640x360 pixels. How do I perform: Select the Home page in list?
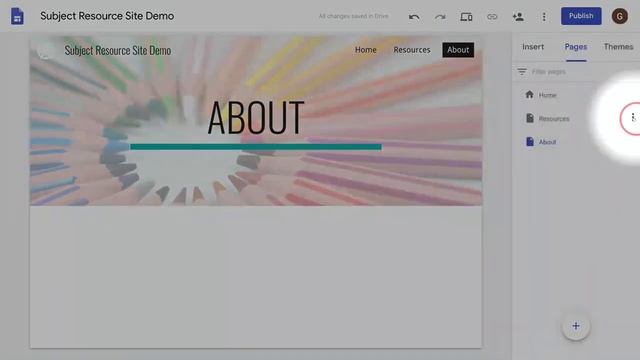547,95
